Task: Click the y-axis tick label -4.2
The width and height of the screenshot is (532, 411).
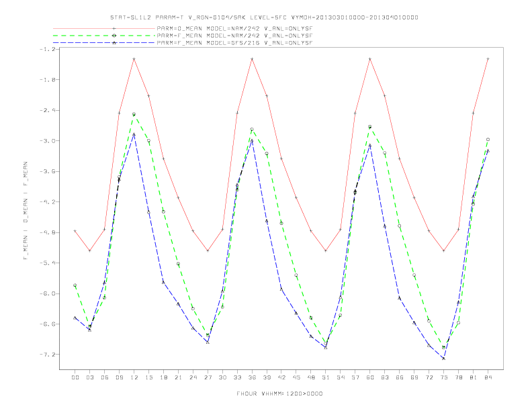Action: [48, 201]
